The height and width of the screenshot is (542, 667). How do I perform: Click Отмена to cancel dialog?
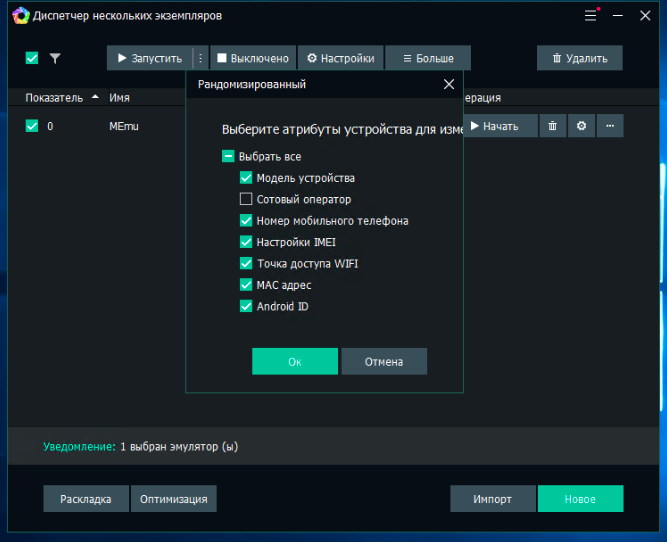click(384, 362)
